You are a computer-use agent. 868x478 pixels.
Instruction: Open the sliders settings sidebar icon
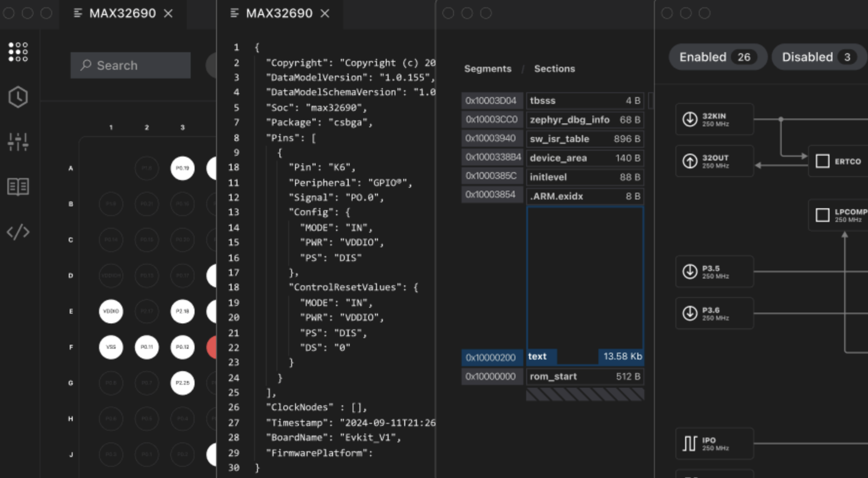click(18, 142)
